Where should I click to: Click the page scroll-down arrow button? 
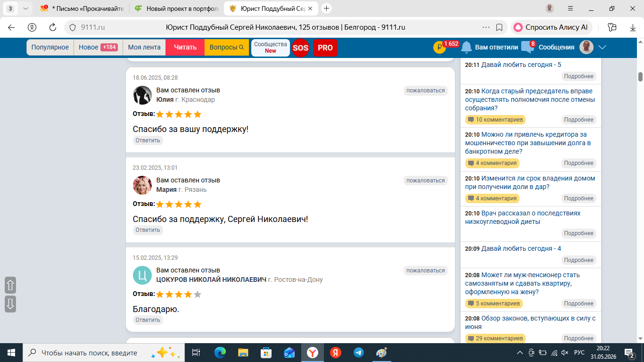pyautogui.click(x=10, y=304)
